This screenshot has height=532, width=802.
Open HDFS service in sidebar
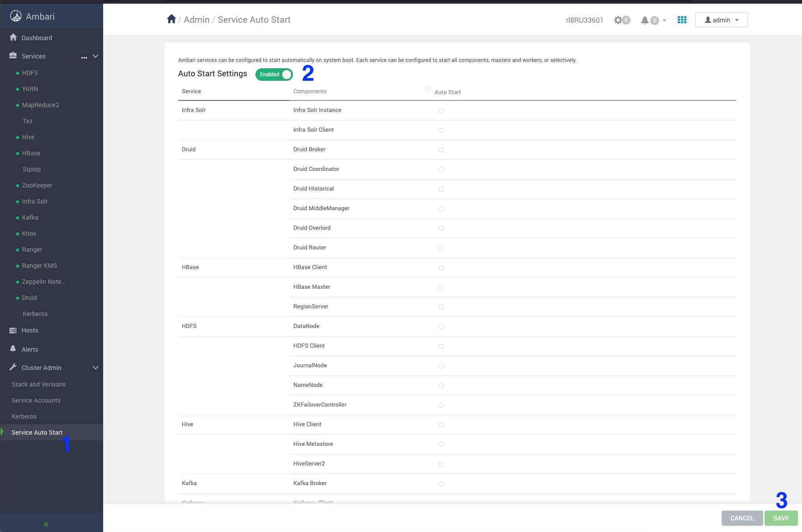(30, 73)
